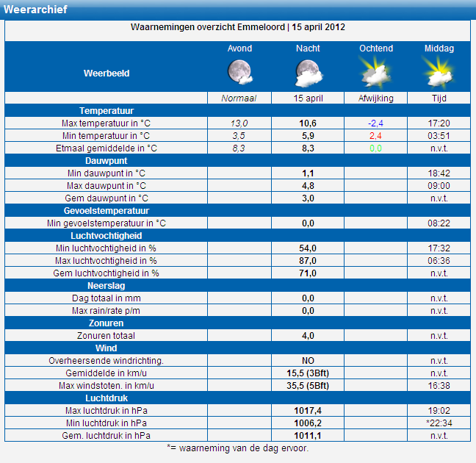Click the Afwijking column header
The image size is (476, 463).
click(x=375, y=98)
